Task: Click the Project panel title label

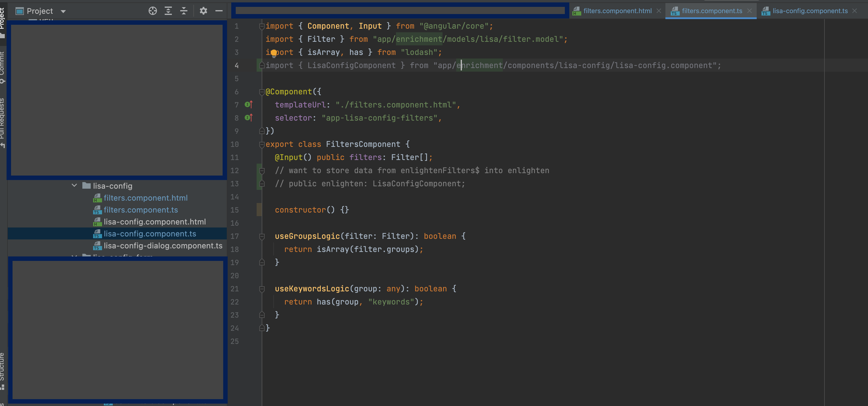Action: (x=40, y=11)
